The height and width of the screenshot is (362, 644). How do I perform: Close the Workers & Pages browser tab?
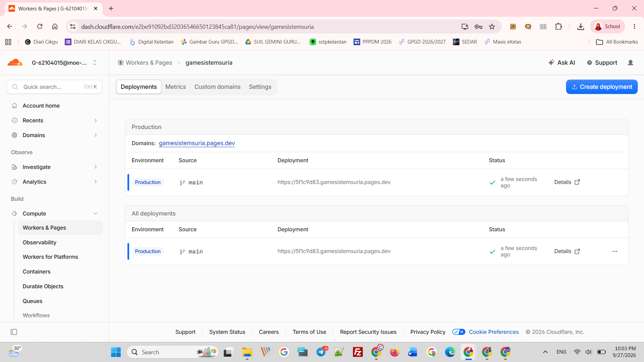click(96, 8)
